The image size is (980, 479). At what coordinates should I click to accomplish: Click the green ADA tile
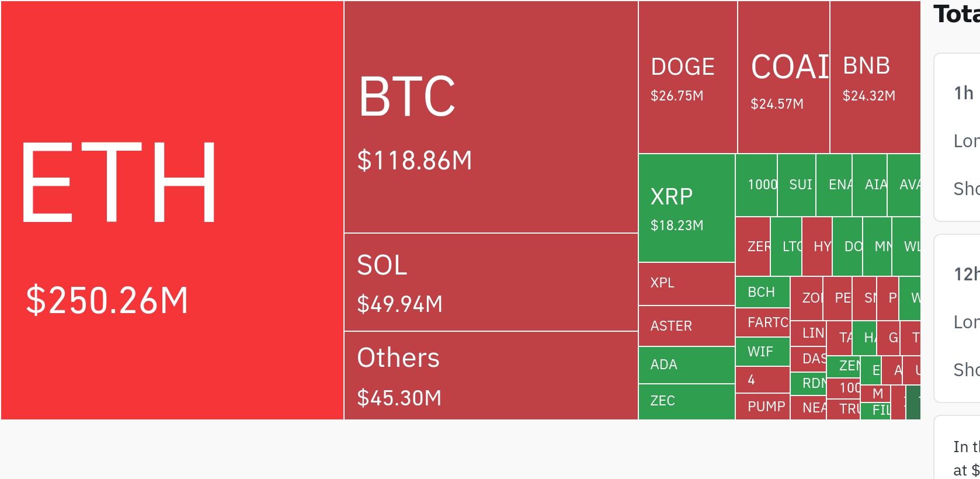(x=686, y=365)
